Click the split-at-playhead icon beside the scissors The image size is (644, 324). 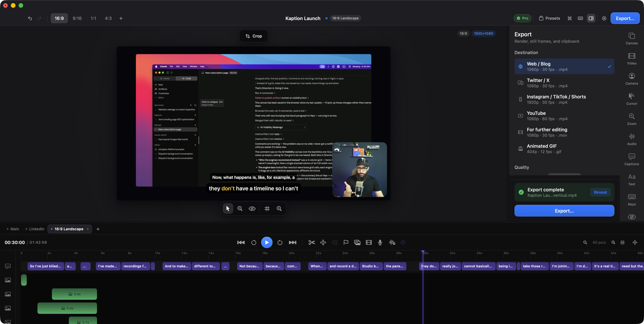point(323,242)
